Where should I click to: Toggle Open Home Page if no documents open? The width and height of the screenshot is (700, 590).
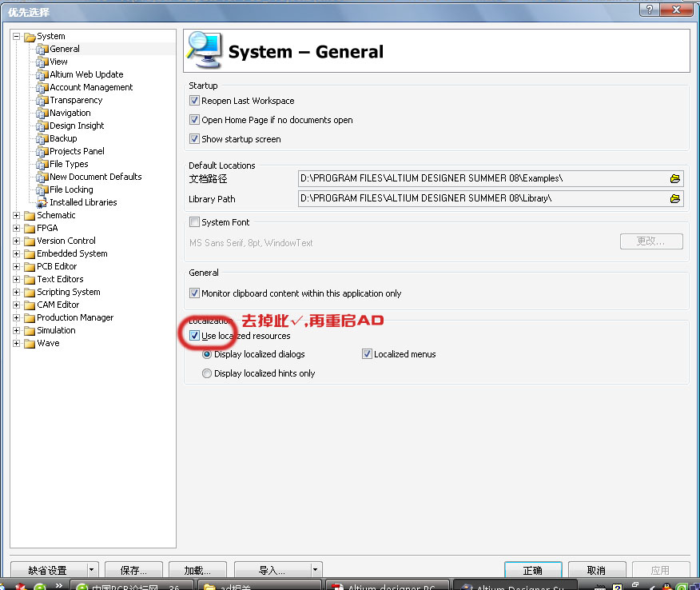194,120
